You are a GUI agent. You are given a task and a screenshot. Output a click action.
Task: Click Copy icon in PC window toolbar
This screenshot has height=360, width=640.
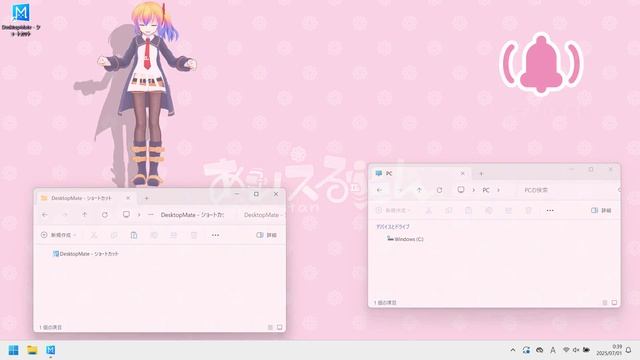449,211
